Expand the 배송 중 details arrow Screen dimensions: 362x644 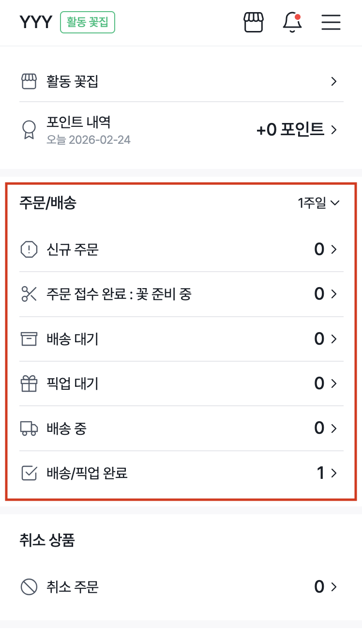coord(334,428)
